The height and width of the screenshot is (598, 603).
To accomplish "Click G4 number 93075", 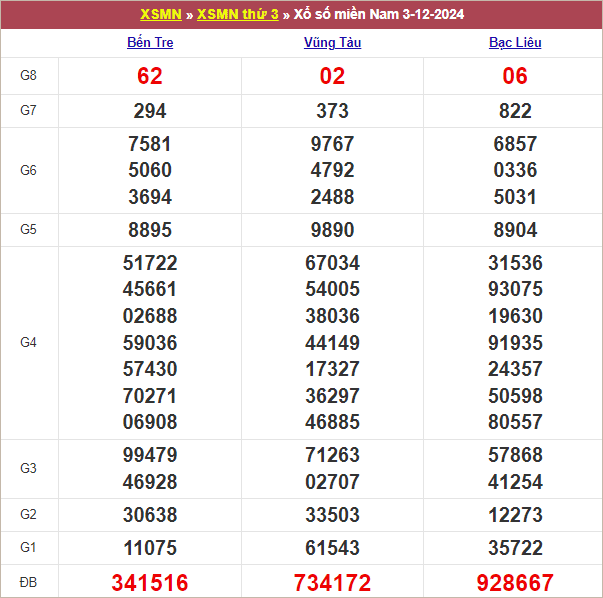I will 515,289.
